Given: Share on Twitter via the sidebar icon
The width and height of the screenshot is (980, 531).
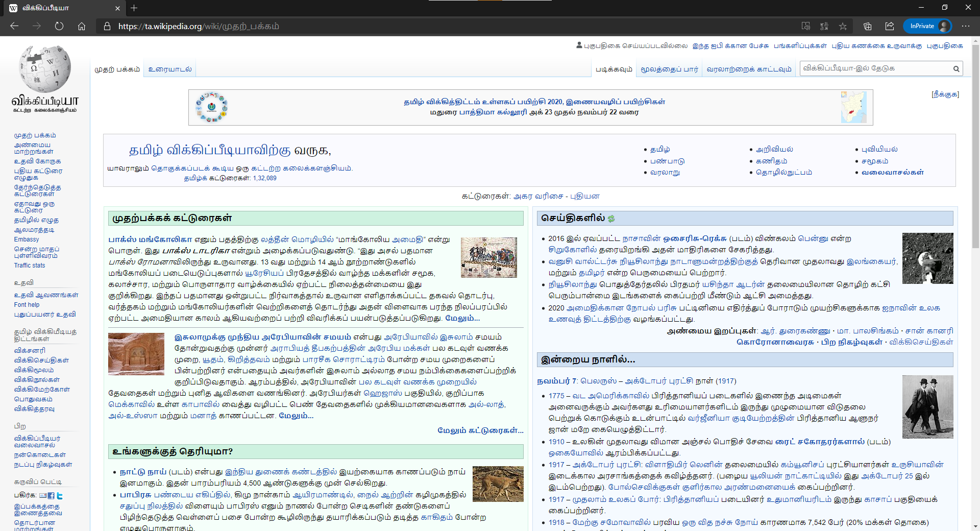Looking at the screenshot, I should (60, 495).
